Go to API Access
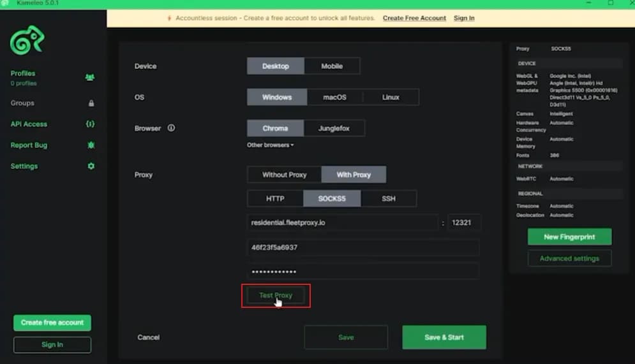This screenshot has width=635, height=364. pos(29,124)
